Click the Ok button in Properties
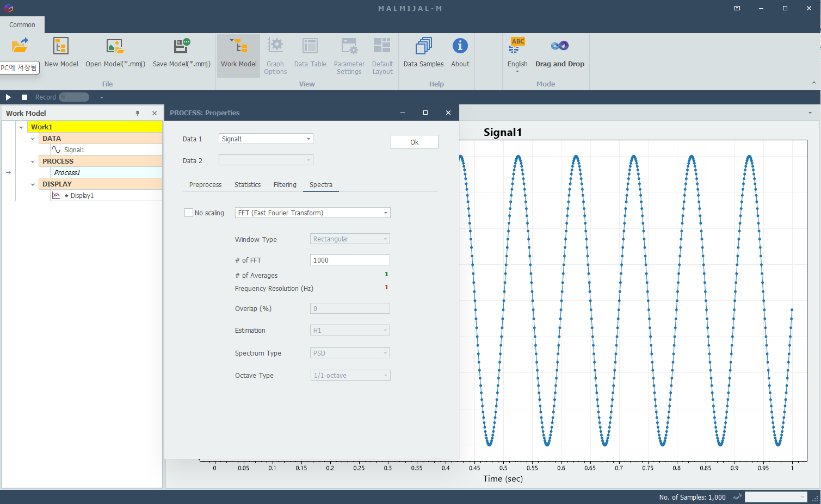The height and width of the screenshot is (504, 821). coord(415,142)
